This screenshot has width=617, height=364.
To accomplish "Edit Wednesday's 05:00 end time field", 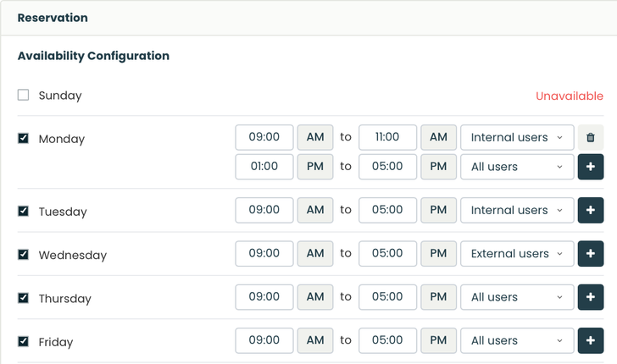I will coord(387,254).
